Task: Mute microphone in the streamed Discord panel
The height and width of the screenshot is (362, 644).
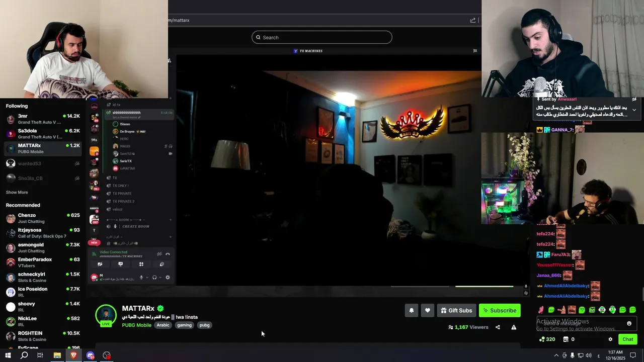Action: (x=141, y=278)
